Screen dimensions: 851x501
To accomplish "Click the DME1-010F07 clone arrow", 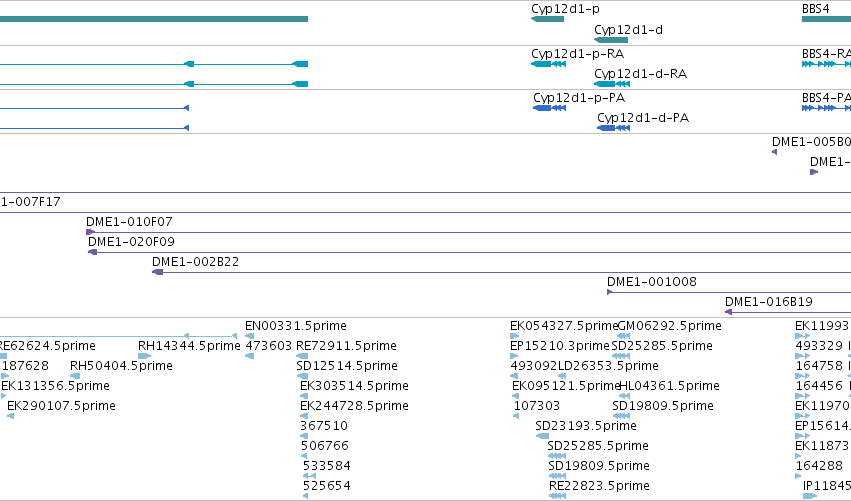I will (x=90, y=232).
